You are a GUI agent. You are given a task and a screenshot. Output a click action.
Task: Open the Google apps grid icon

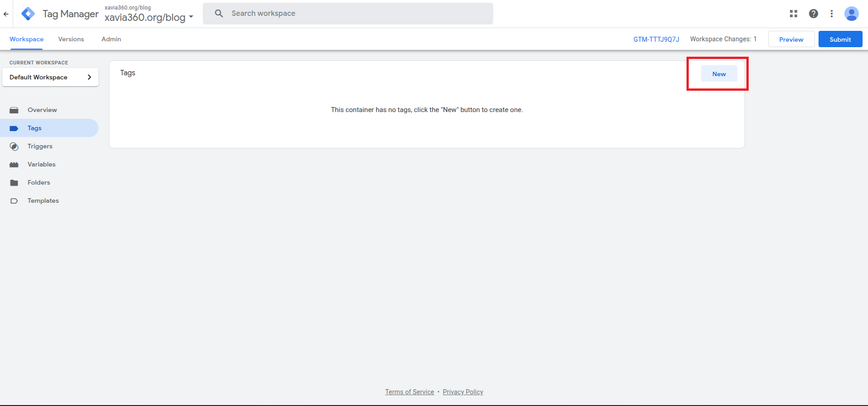[x=793, y=14]
